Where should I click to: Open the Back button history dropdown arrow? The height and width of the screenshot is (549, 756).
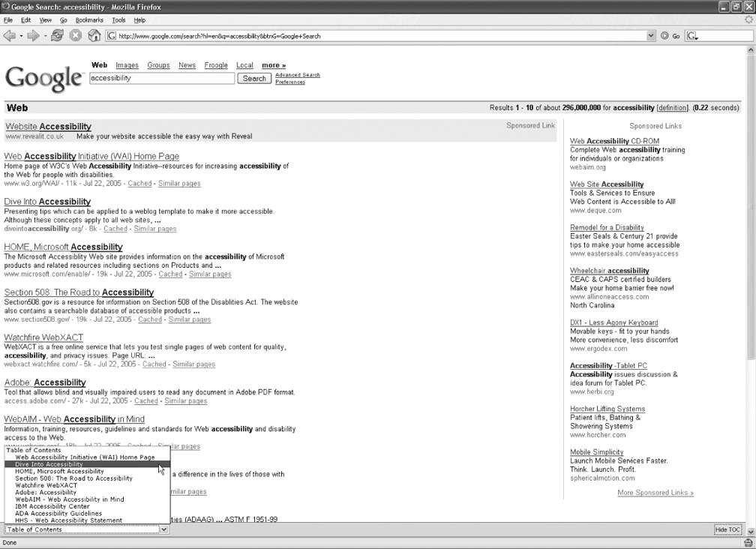click(21, 35)
